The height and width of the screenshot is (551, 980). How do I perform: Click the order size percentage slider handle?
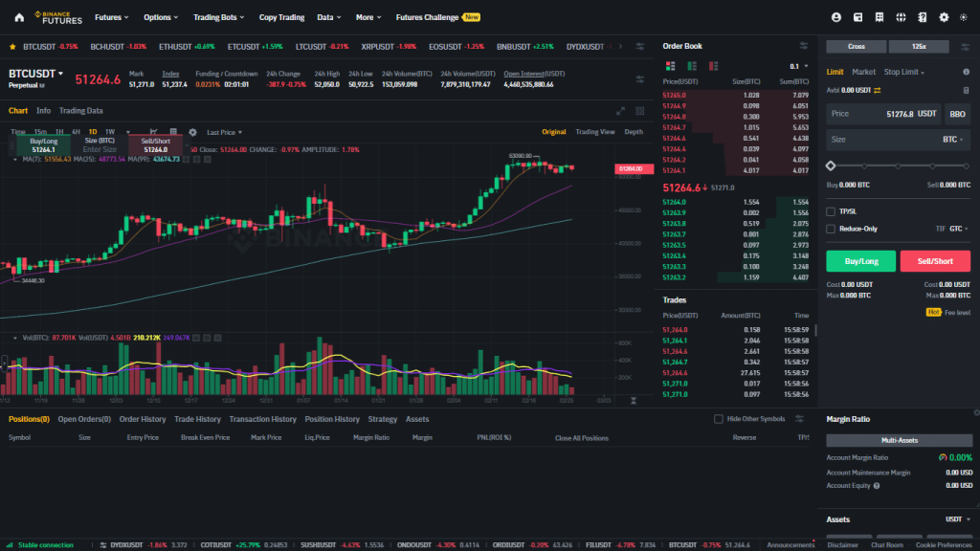[x=831, y=165]
